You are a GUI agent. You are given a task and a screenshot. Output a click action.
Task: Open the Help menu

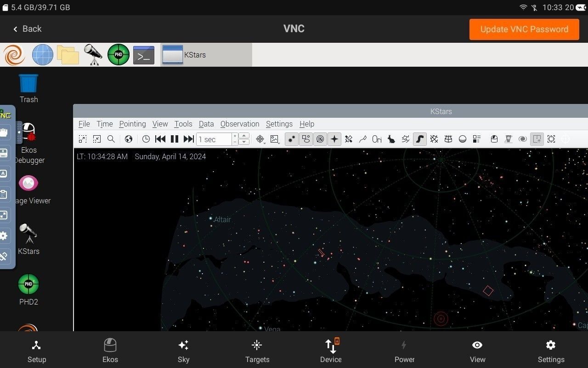coord(307,124)
